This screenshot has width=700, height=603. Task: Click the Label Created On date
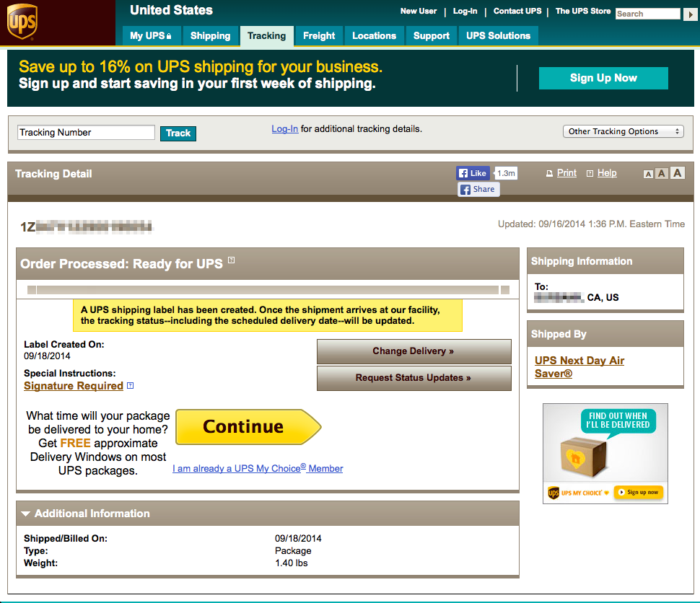coord(47,356)
